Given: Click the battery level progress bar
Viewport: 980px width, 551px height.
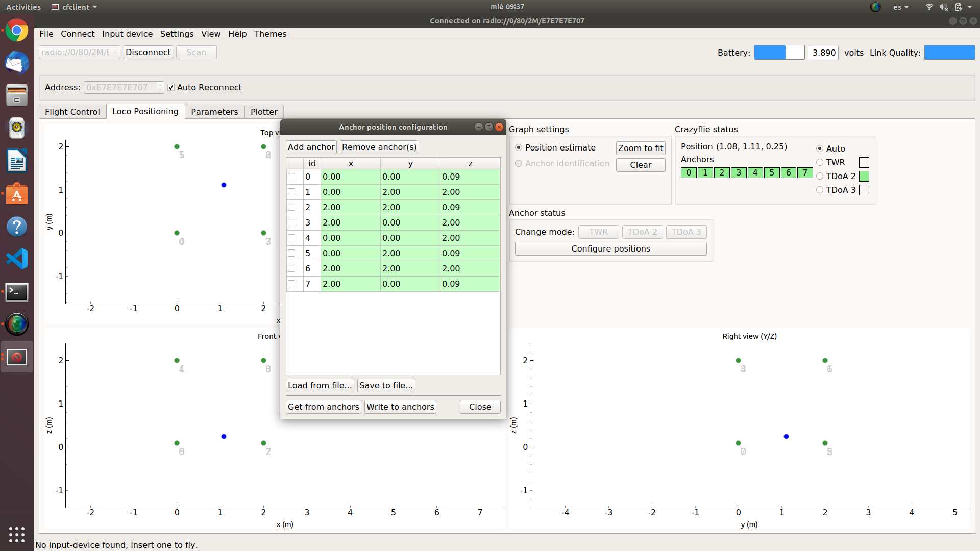Looking at the screenshot, I should (779, 53).
